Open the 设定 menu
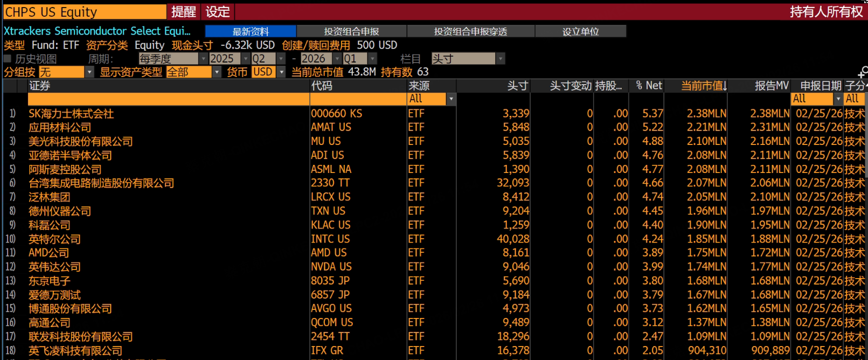Screen dimensions: 868x360 [x=218, y=12]
